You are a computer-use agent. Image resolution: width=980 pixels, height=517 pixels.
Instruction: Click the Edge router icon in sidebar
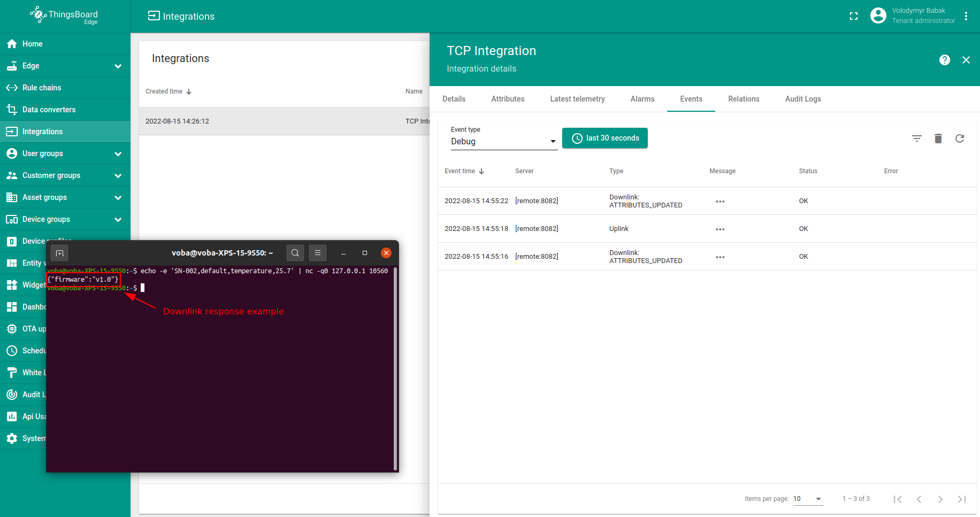coord(12,66)
